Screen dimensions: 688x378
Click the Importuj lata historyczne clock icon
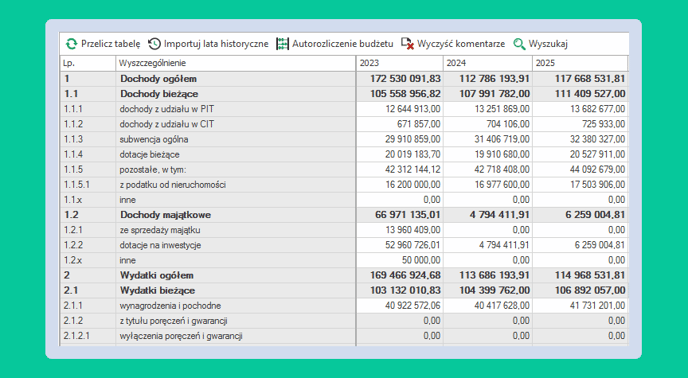(154, 44)
